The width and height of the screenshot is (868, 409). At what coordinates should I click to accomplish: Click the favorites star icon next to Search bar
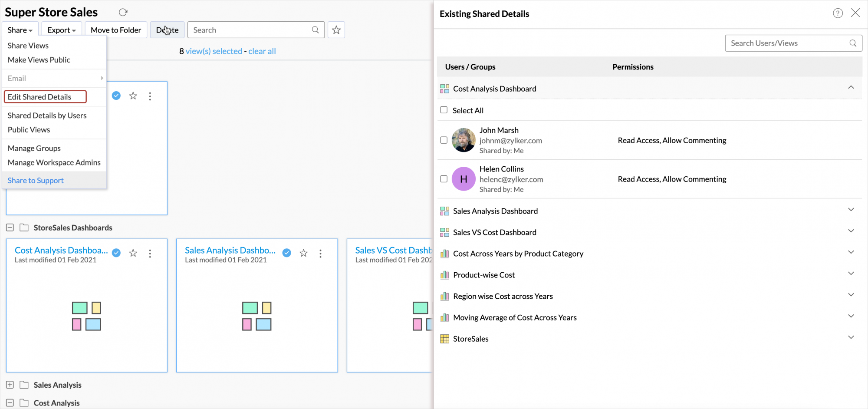[336, 30]
